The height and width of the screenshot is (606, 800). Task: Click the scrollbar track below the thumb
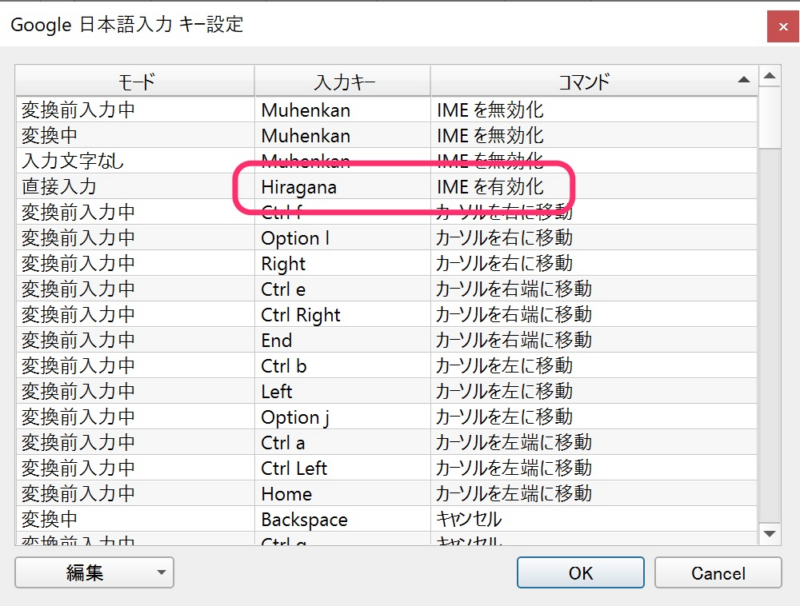point(769,336)
